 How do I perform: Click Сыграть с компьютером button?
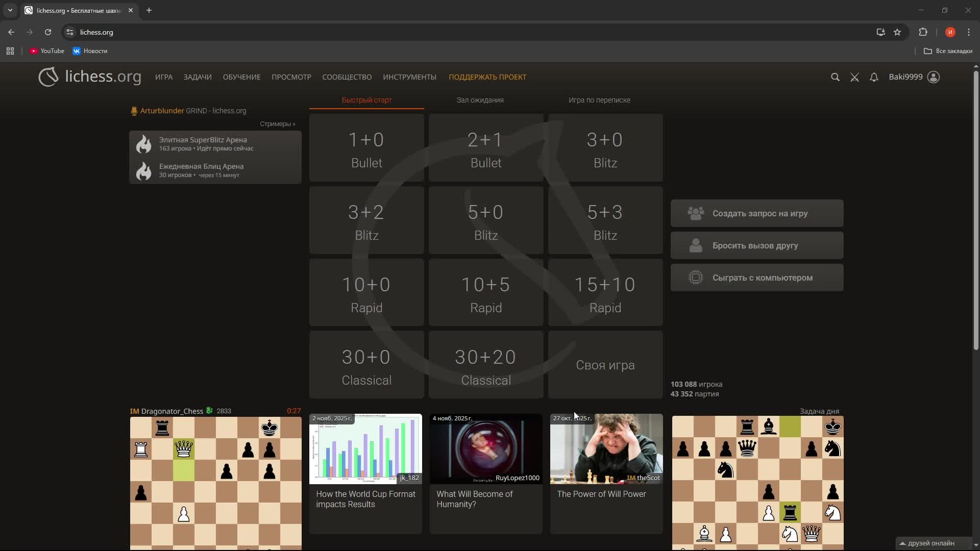point(756,278)
